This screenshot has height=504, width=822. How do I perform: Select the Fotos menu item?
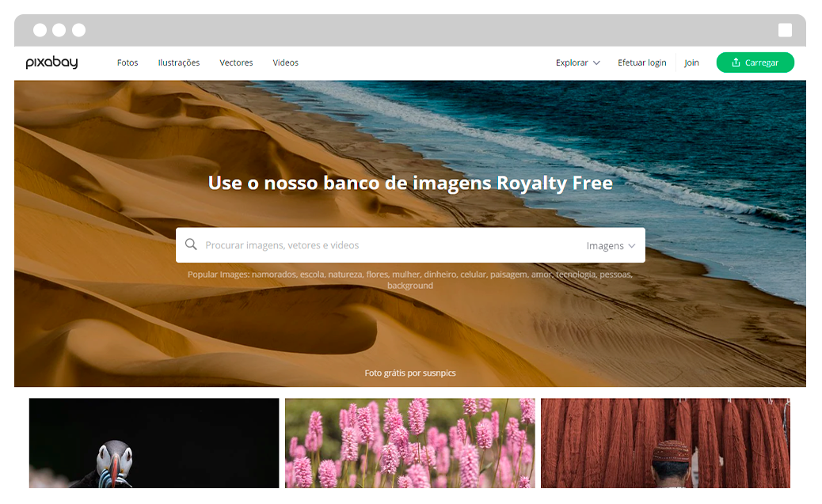(x=127, y=63)
